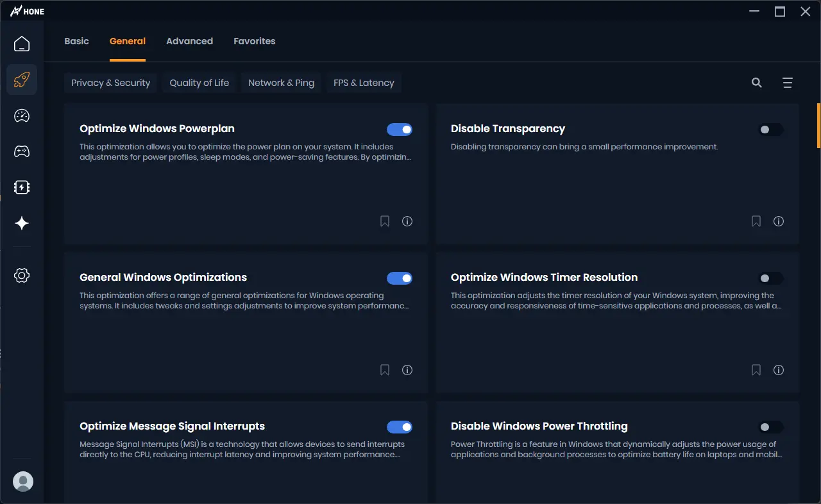Click the orange vertical scrollbar thumb

coord(818,125)
